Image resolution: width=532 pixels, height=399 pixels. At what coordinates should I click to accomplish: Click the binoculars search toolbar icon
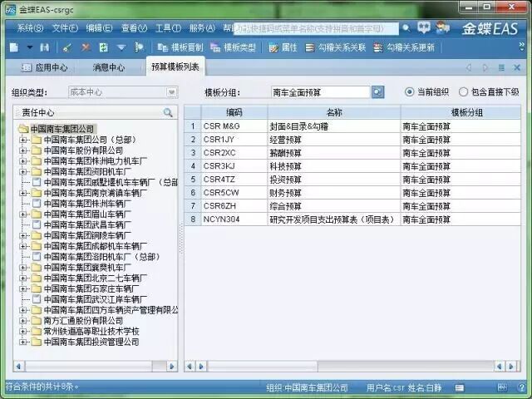point(45,47)
